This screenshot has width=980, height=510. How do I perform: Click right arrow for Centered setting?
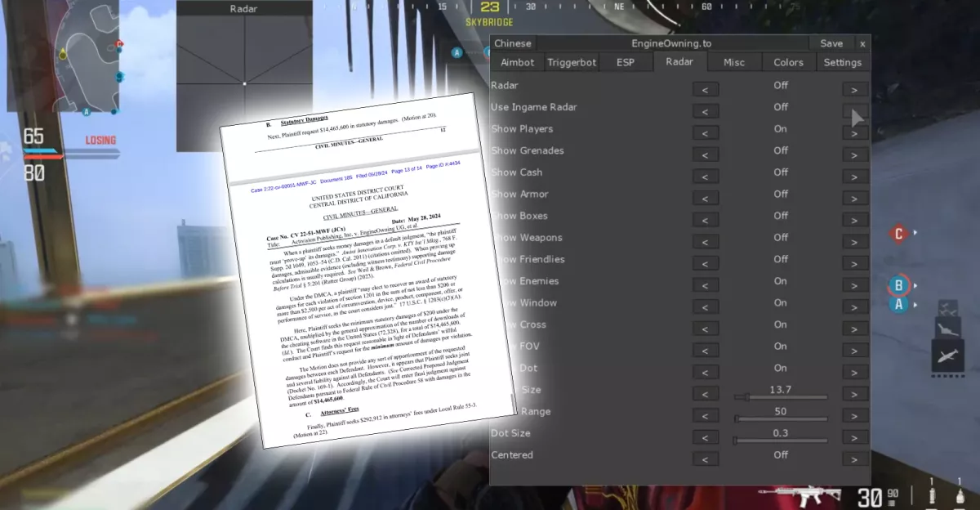point(855,459)
